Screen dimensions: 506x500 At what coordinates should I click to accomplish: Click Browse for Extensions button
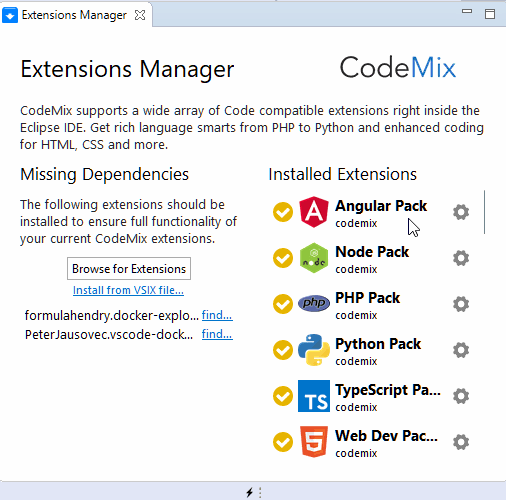(129, 269)
